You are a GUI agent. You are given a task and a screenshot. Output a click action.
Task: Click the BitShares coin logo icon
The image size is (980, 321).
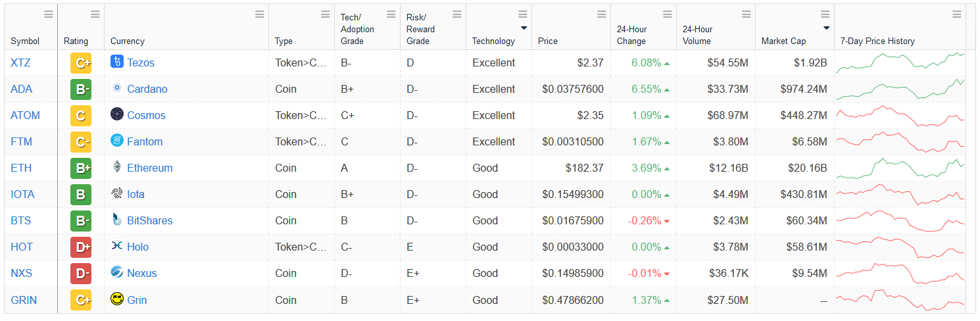(117, 220)
